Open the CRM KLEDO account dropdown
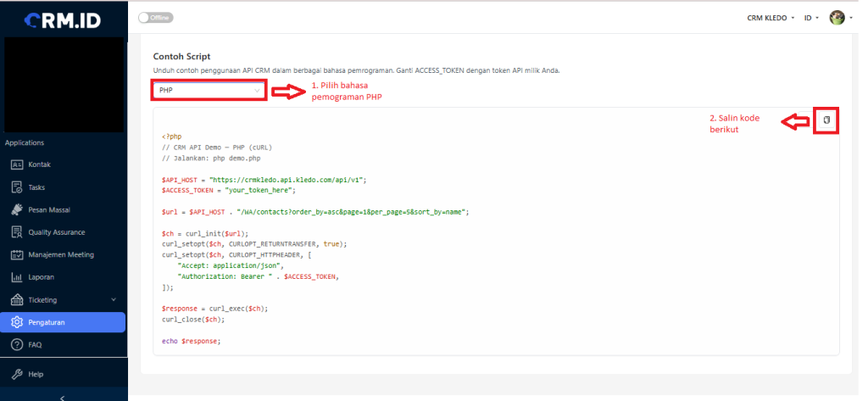This screenshot has height=401, width=868. (x=770, y=18)
